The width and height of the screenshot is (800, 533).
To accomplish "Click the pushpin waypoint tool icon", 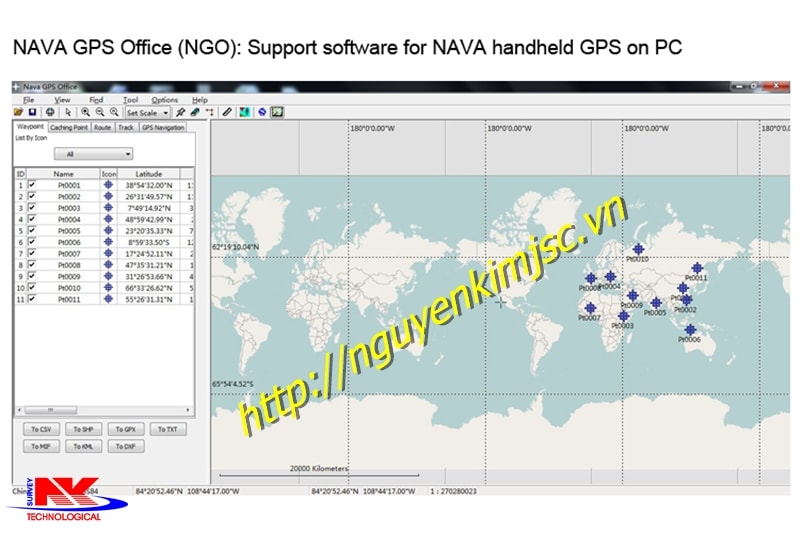I will pos(180,112).
